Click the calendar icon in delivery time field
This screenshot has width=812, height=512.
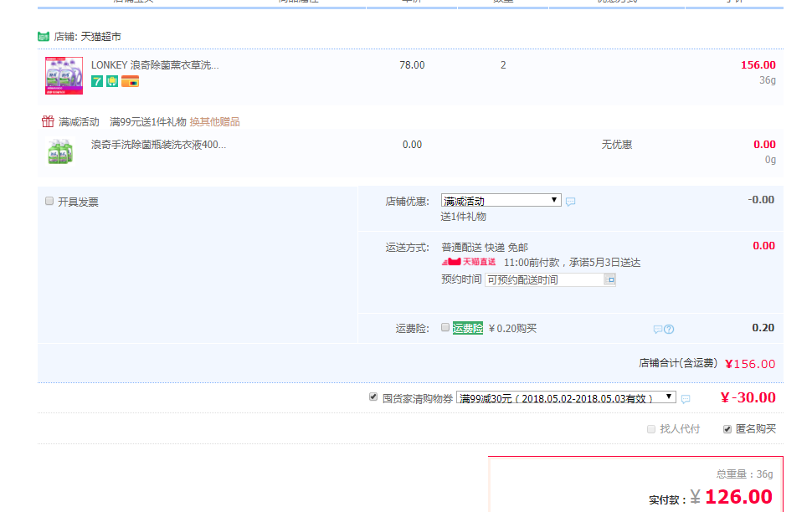click(x=609, y=279)
